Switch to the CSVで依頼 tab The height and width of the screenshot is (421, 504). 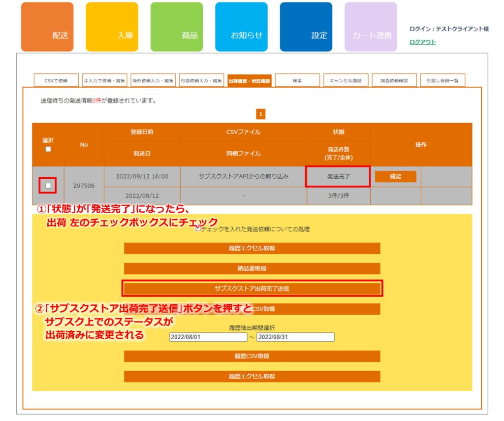56,80
